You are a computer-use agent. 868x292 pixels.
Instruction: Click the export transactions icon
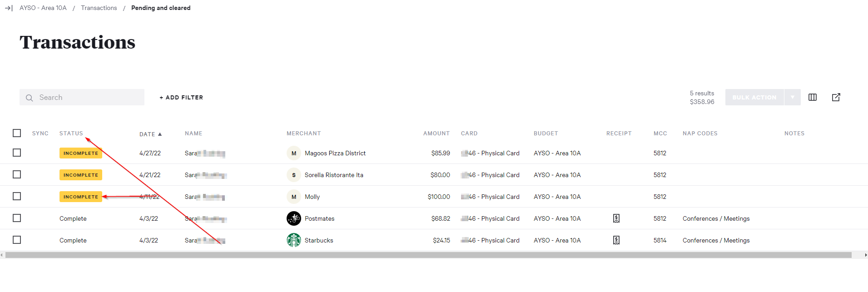click(x=836, y=97)
